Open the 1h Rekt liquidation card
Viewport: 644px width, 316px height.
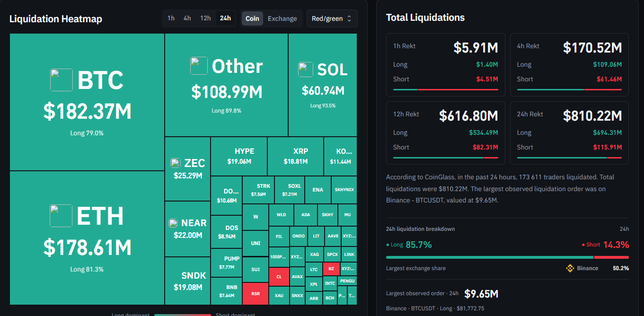(445, 65)
